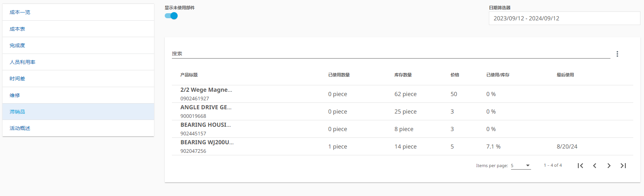Image resolution: width=644 pixels, height=196 pixels.
Task: Open the three-dot table options menu
Action: tap(617, 54)
